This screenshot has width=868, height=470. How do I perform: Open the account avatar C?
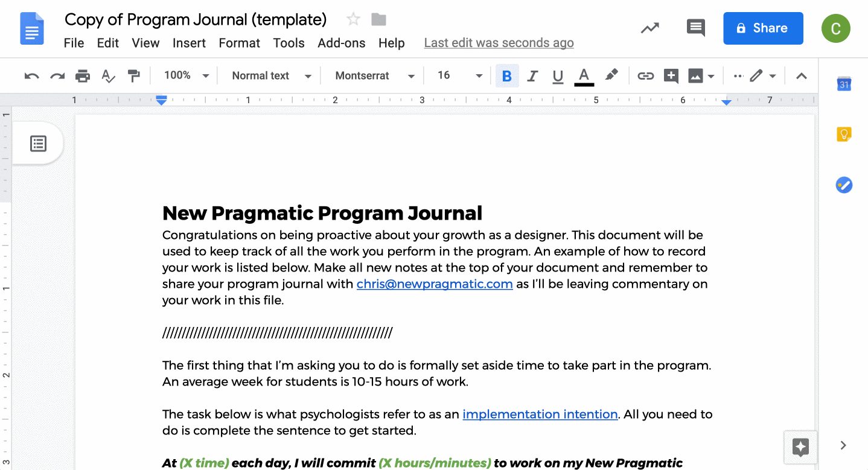tap(836, 28)
